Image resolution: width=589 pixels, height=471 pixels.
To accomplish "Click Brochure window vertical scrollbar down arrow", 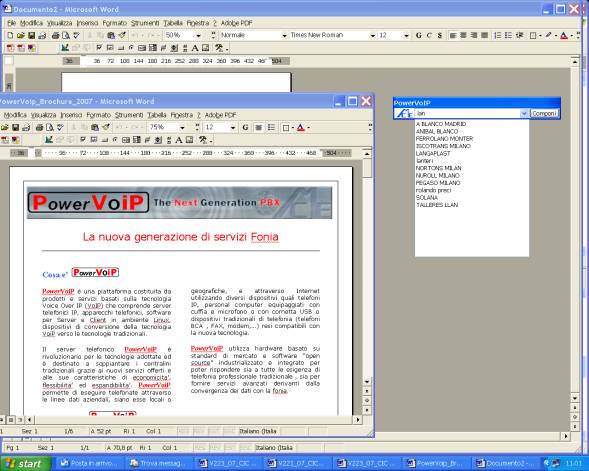I will click(x=367, y=382).
